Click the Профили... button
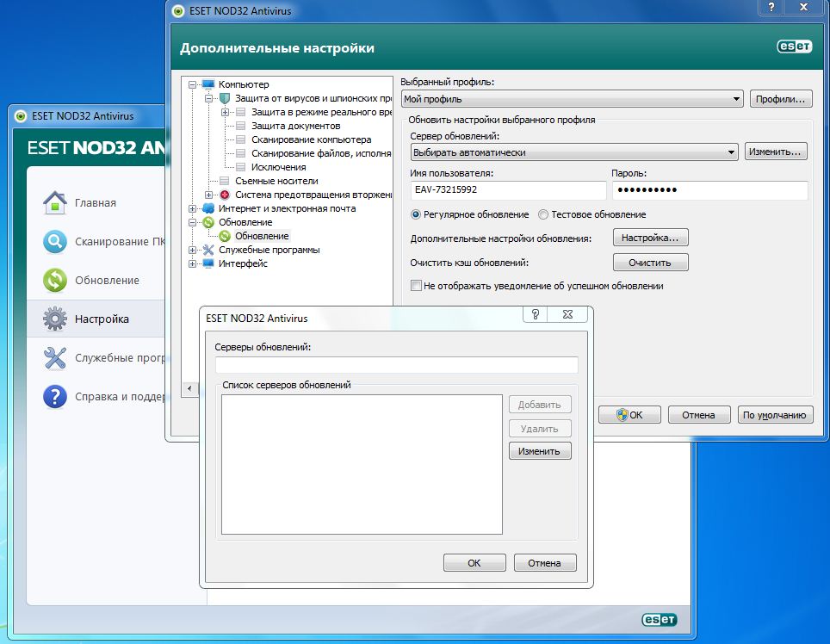Viewport: 830px width, 644px height. coord(781,99)
